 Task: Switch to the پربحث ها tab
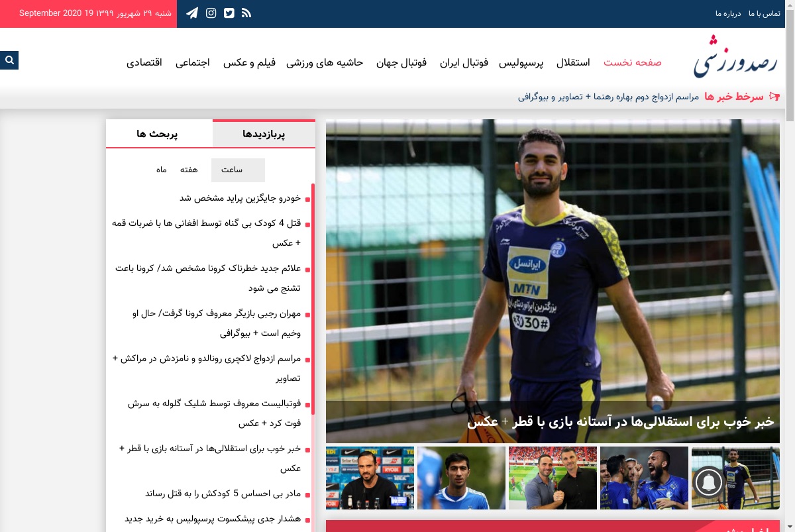click(158, 134)
